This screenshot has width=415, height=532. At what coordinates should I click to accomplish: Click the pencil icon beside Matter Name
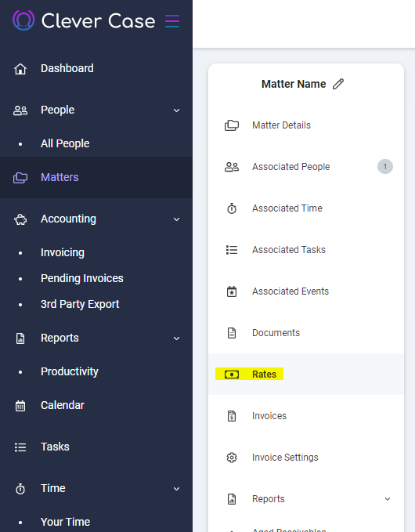(x=338, y=84)
